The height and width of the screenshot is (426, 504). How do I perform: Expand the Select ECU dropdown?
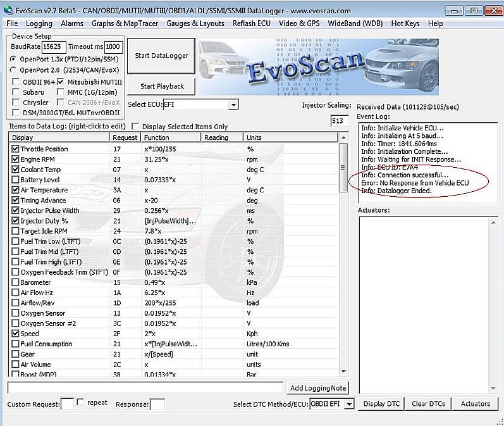234,104
